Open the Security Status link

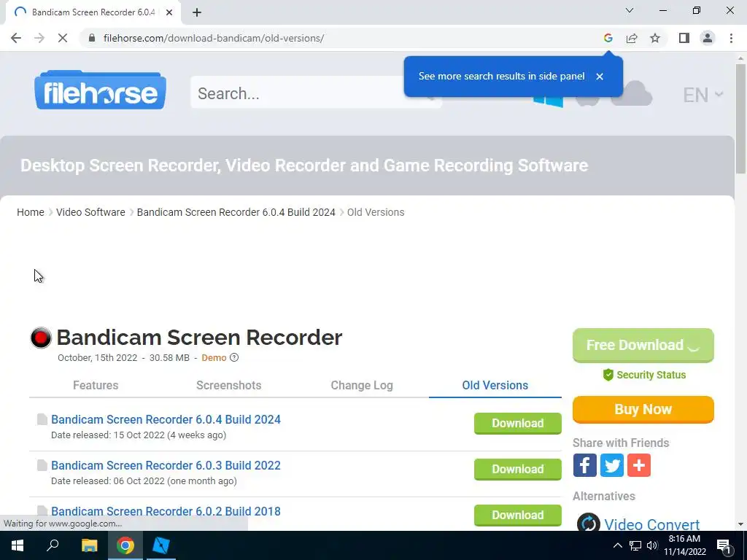(644, 375)
